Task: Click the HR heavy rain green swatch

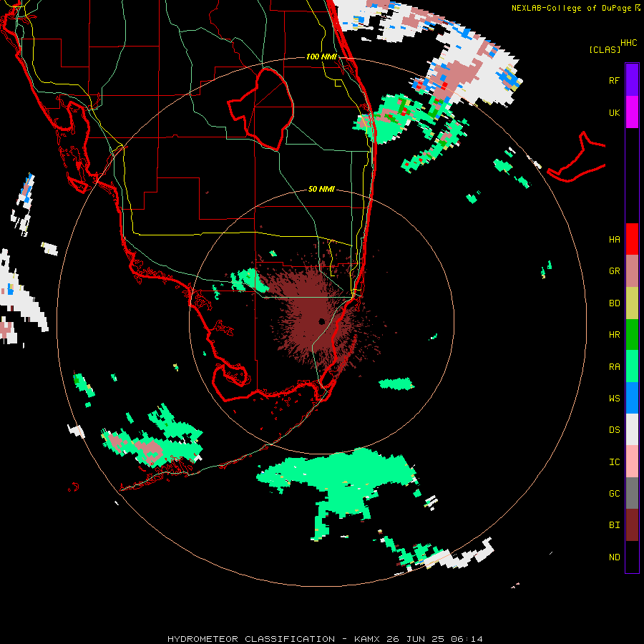Action: [632, 334]
